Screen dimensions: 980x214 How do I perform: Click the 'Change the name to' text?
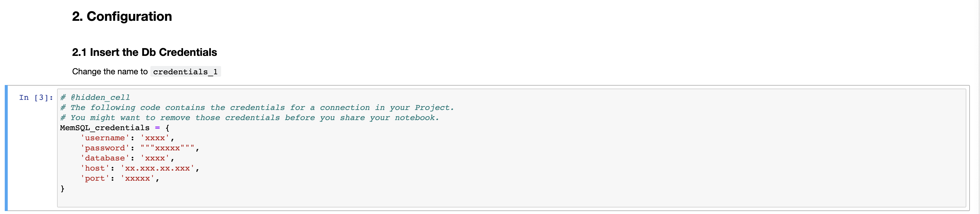pyautogui.click(x=110, y=72)
